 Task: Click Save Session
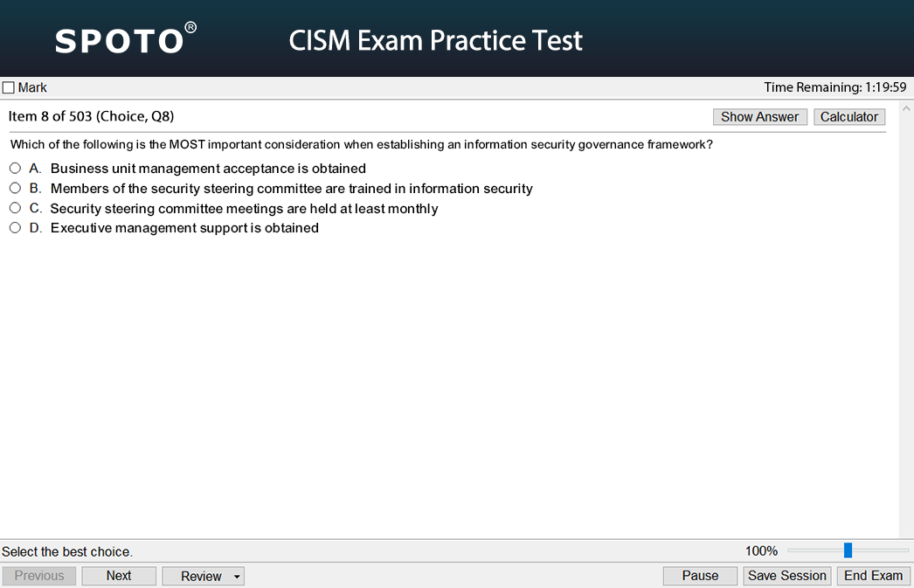click(x=787, y=576)
